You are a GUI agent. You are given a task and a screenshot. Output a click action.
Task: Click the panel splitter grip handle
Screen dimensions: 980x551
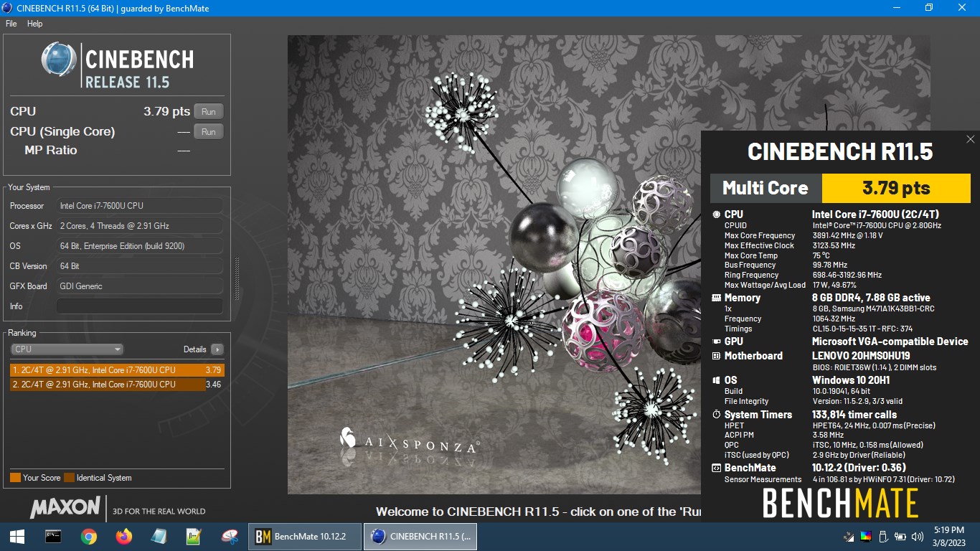tap(237, 278)
